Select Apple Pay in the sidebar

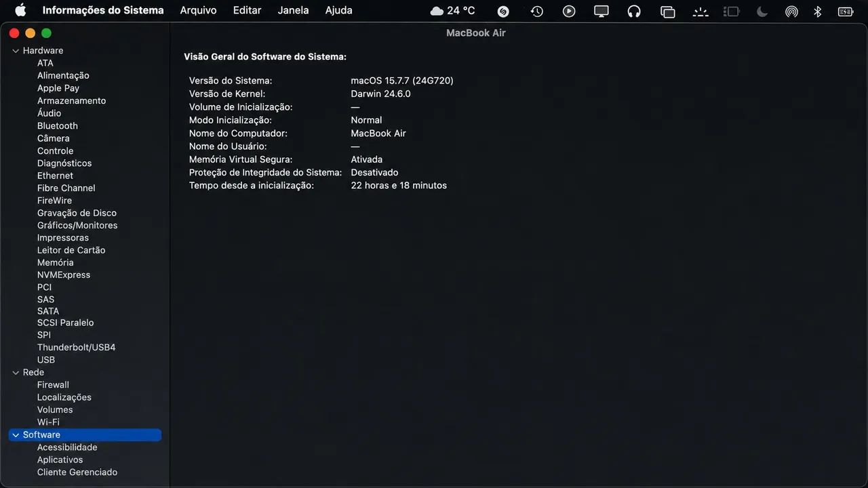[58, 88]
